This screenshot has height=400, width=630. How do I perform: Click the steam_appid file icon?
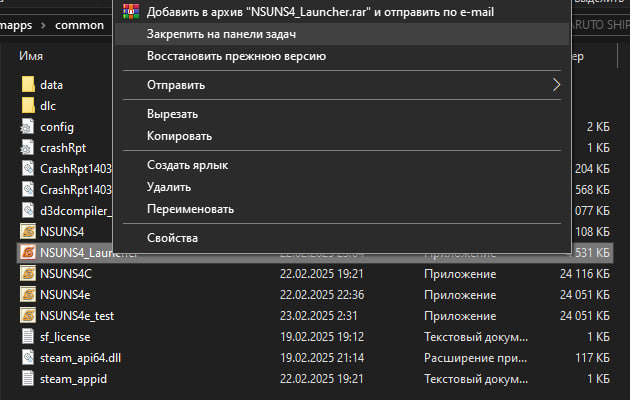(28, 379)
